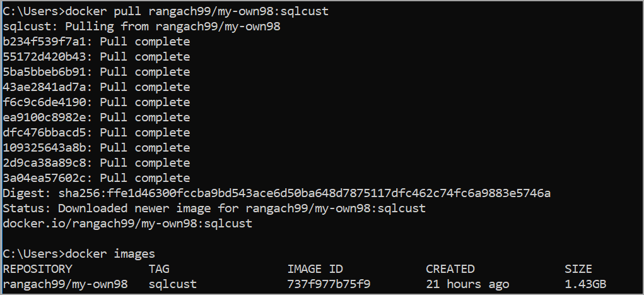Click the 1.43GB size value
Image resolution: width=644 pixels, height=295 pixels.
pos(585,284)
